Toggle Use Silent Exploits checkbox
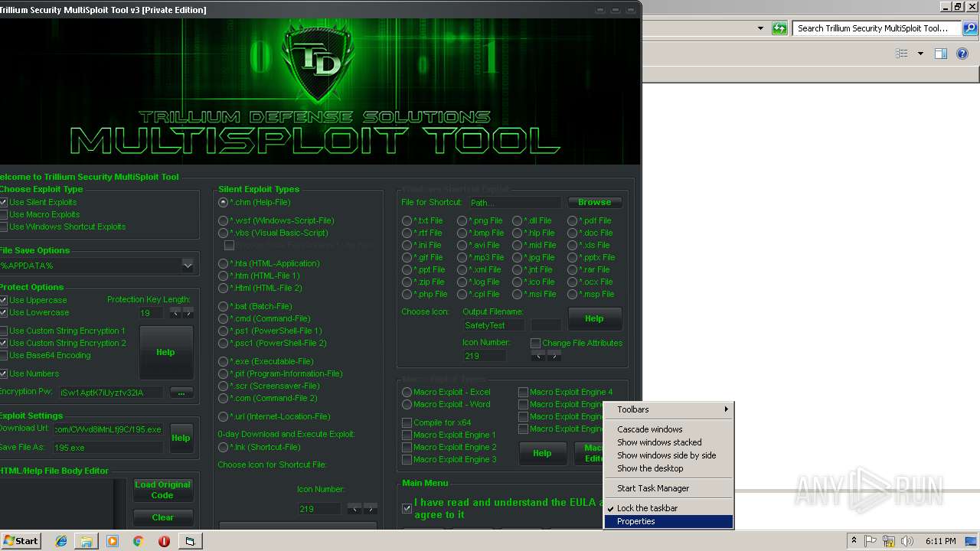This screenshot has height=551, width=980. click(3, 202)
